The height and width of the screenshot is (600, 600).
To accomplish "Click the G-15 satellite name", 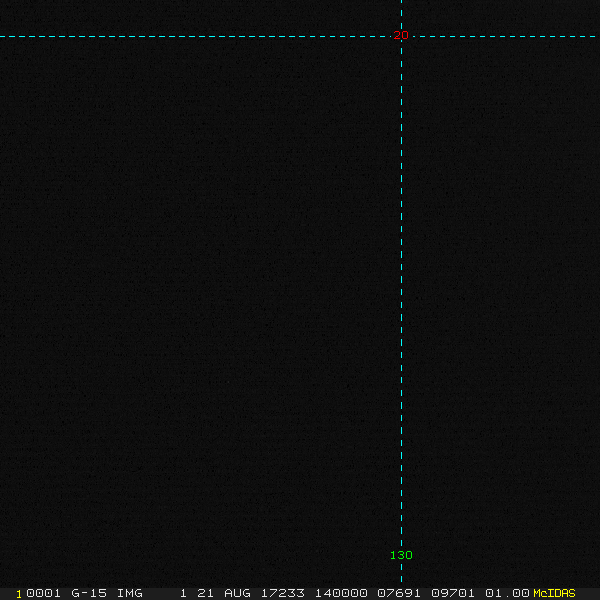I will [x=89, y=593].
